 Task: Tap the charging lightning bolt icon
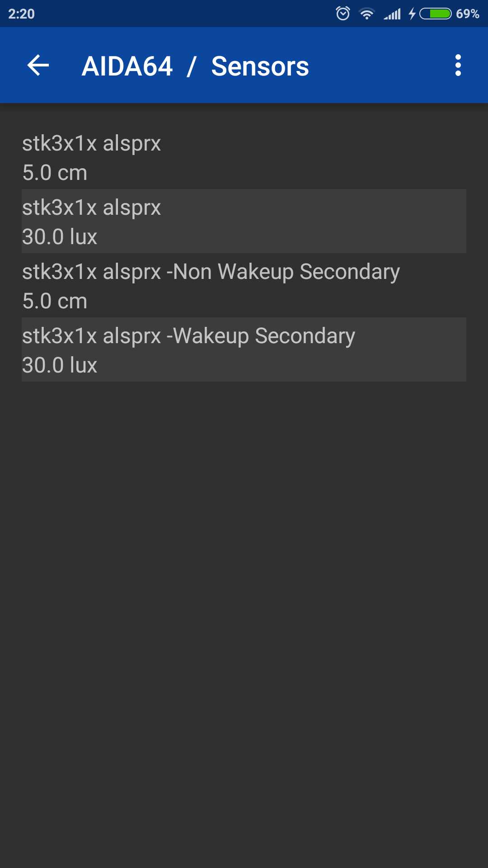pyautogui.click(x=412, y=14)
